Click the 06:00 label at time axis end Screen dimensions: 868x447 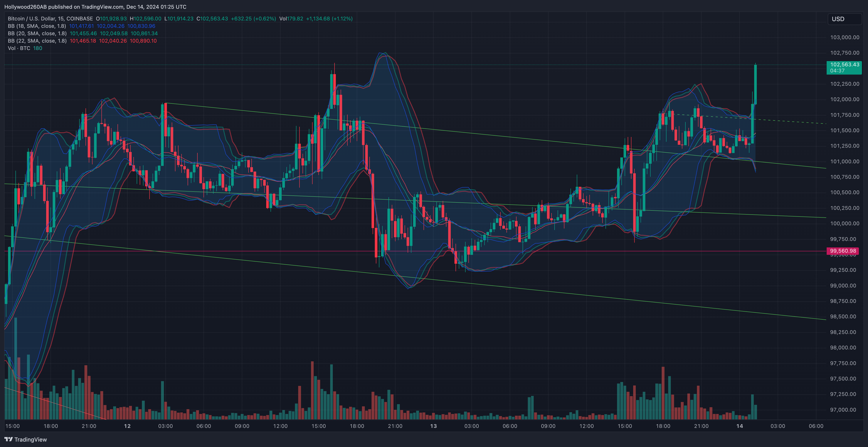[x=816, y=426]
